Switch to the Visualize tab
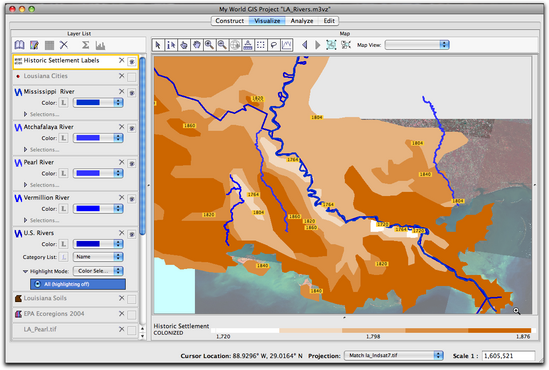549x370 pixels. tap(267, 21)
